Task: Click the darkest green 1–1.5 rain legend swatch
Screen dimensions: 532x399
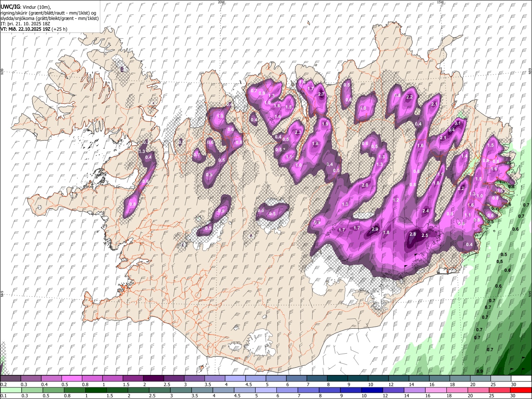Action: (x=96, y=390)
